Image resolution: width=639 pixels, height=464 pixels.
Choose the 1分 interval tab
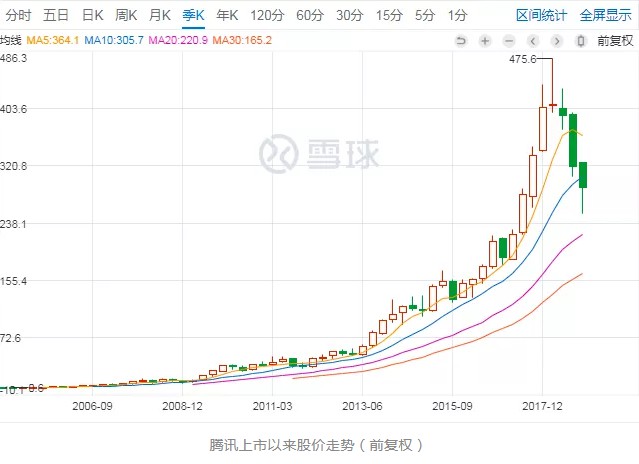457,15
